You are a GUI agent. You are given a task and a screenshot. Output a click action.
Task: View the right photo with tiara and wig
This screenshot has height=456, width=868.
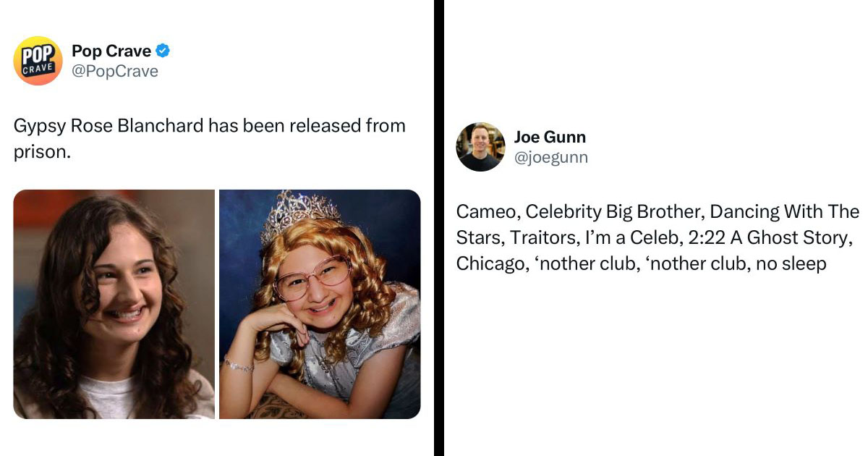tap(320, 304)
